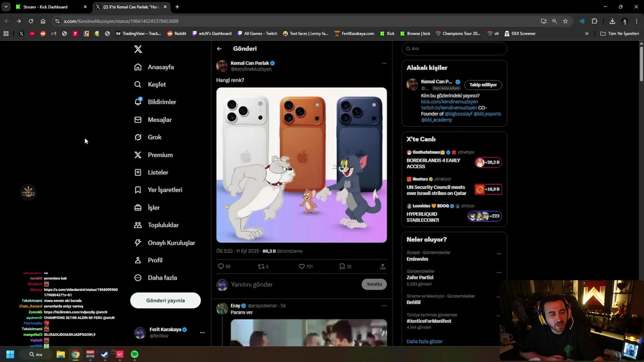644x362 pixels.
Task: Open Chrome three-dot menu
Action: coord(637,21)
